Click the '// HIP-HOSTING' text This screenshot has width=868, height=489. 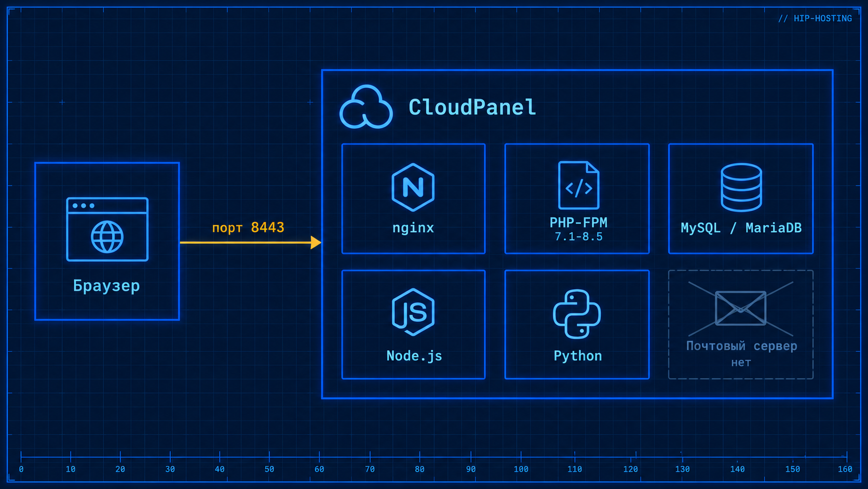(815, 19)
